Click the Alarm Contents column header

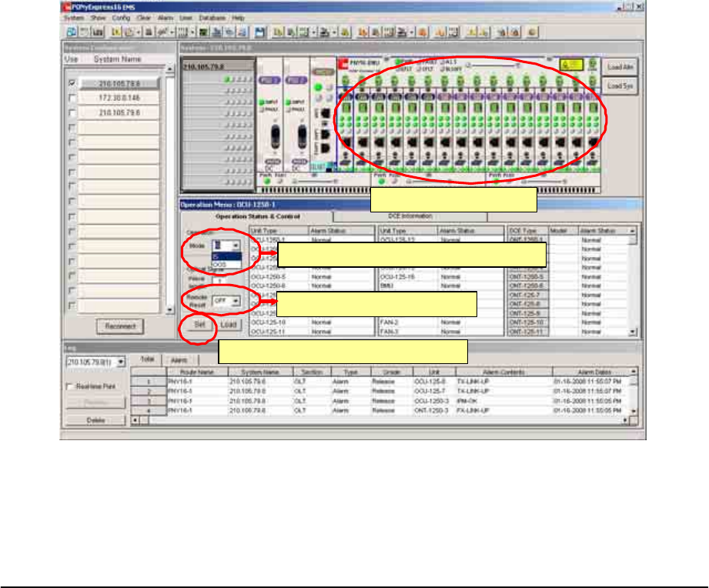click(x=503, y=372)
